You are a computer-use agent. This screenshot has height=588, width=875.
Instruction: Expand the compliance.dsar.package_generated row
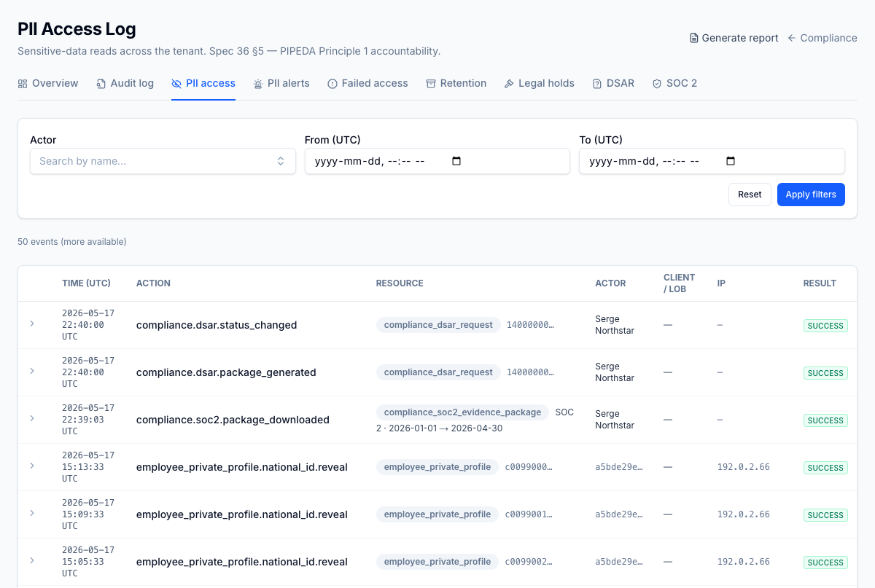pyautogui.click(x=32, y=370)
